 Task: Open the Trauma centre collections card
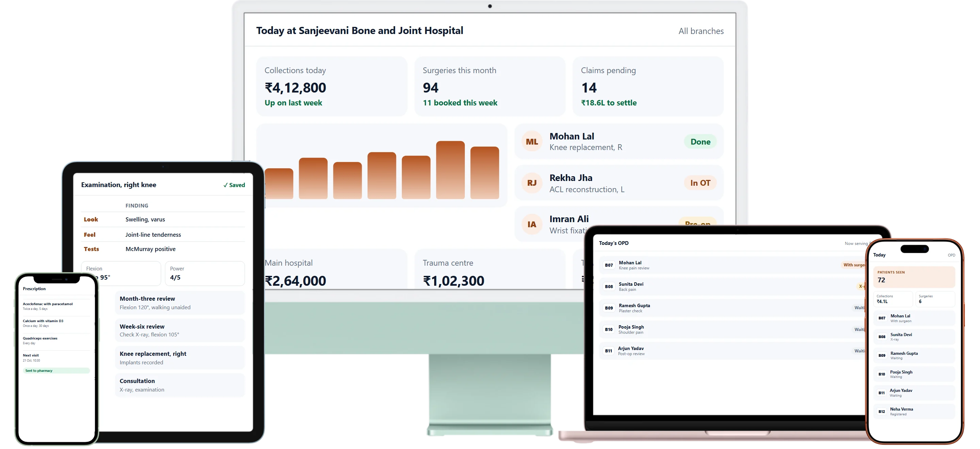pyautogui.click(x=490, y=269)
